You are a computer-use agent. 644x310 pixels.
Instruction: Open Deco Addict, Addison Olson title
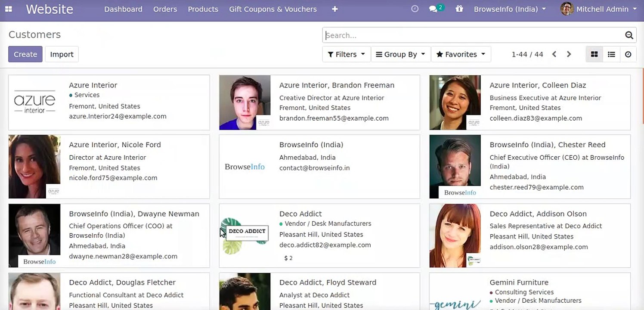coord(538,214)
